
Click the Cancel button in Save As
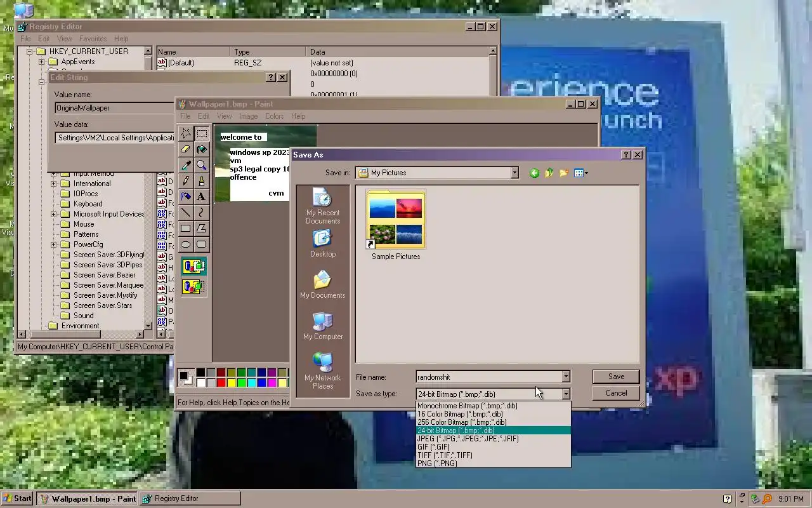[616, 393]
